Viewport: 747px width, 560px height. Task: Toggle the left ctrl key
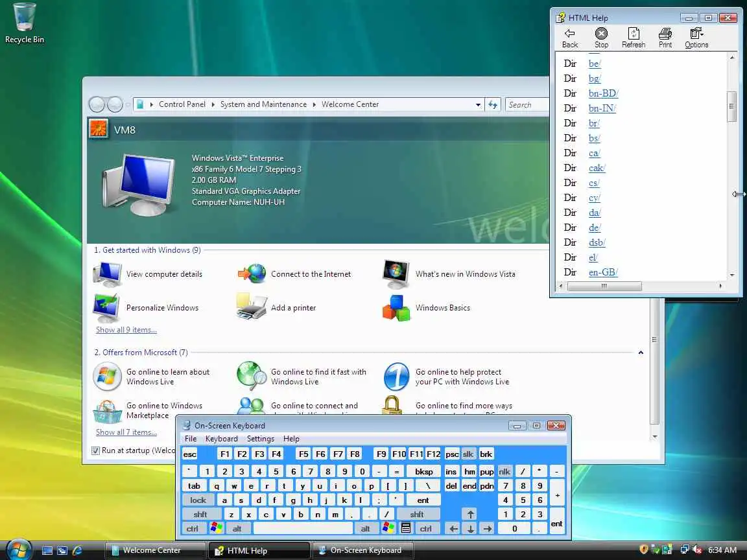(x=193, y=529)
